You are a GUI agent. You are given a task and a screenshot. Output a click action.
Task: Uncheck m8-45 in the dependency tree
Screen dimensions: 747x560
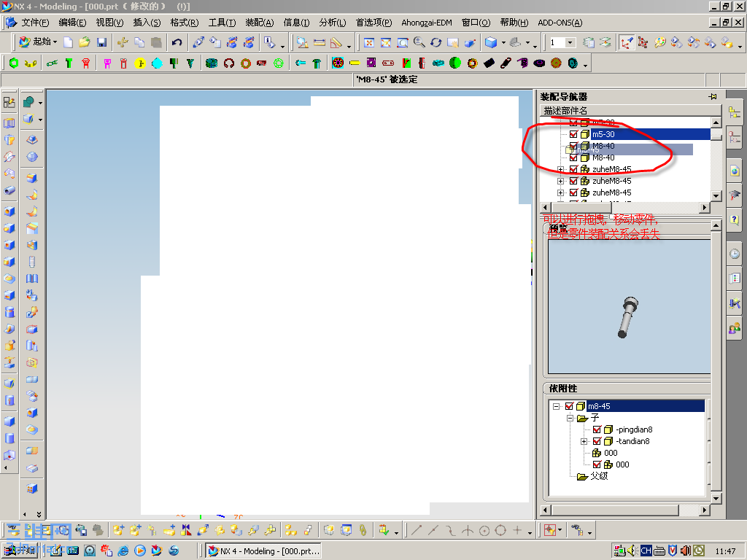[569, 406]
